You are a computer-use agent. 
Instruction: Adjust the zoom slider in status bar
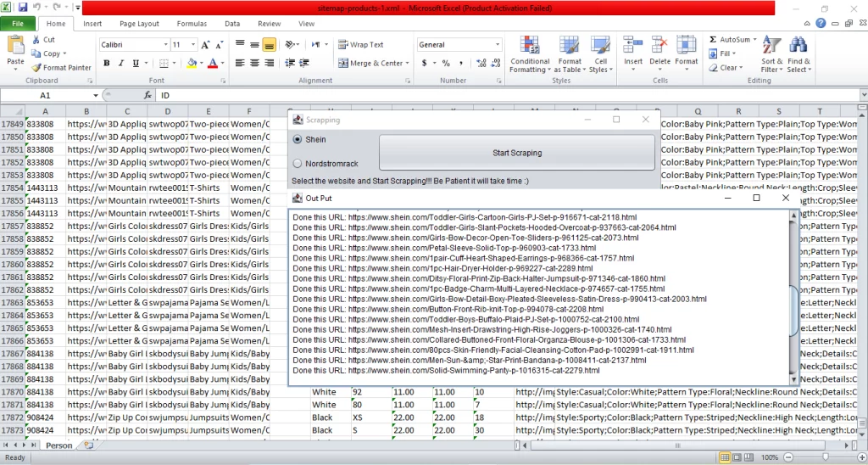tap(825, 458)
